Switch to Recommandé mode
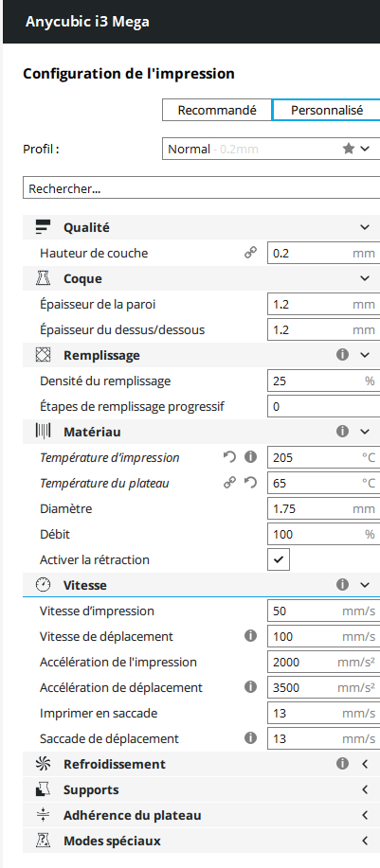 217,110
